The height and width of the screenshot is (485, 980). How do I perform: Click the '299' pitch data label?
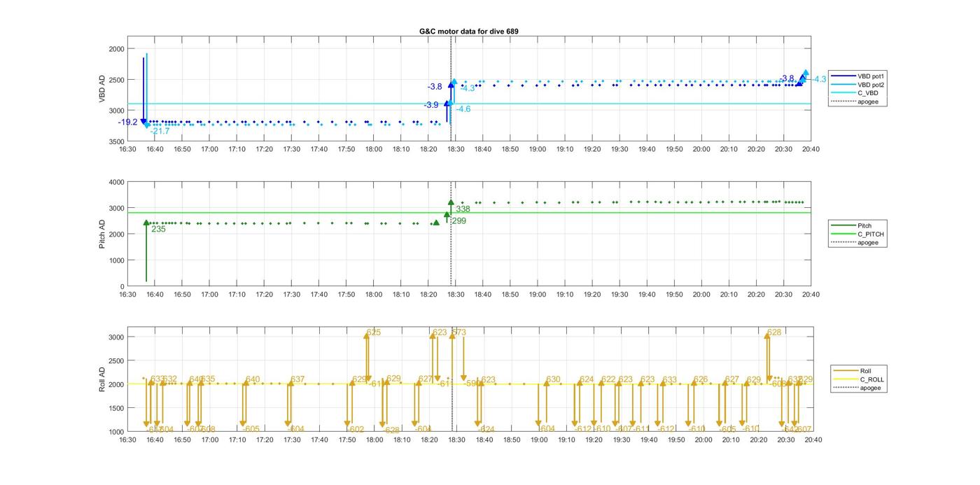pyautogui.click(x=458, y=221)
